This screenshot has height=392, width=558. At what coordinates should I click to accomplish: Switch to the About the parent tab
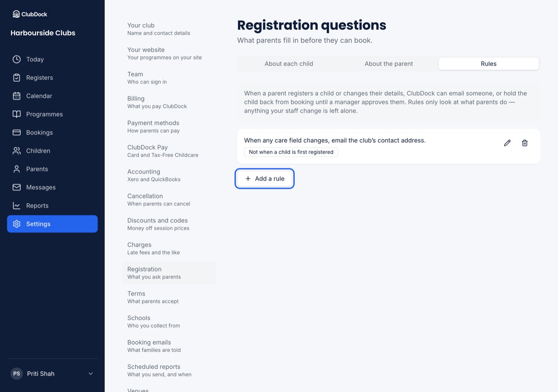[x=389, y=64]
